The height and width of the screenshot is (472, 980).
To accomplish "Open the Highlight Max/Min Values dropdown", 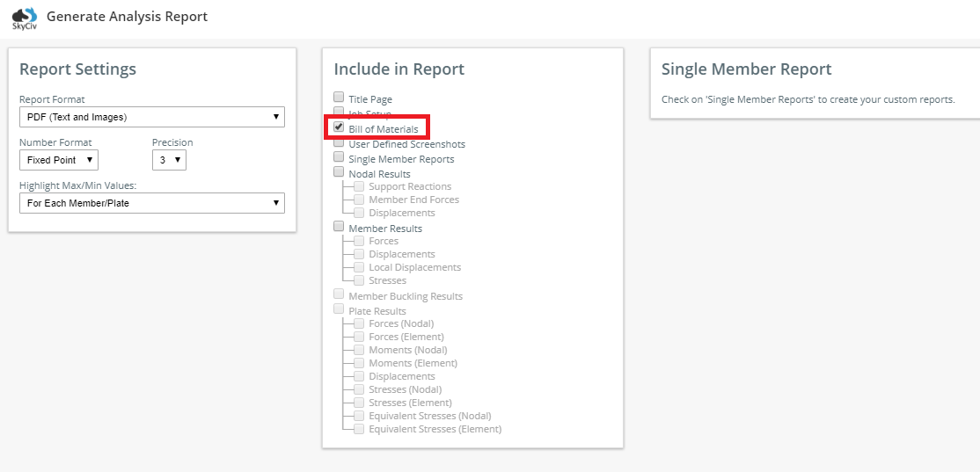I will point(152,203).
